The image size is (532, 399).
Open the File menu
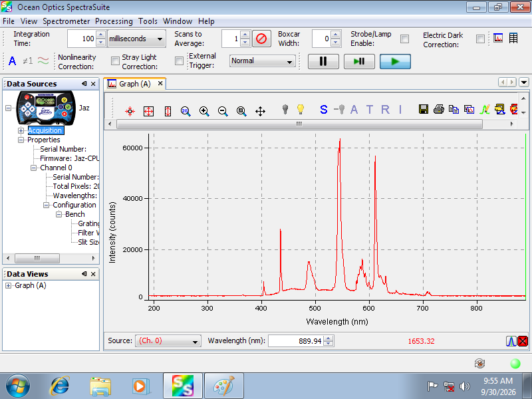pos(9,21)
